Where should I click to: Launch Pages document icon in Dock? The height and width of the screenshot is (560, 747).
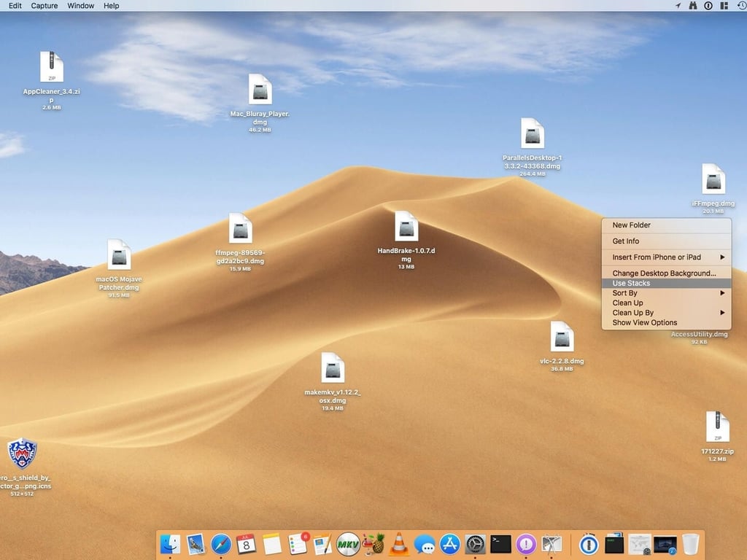point(322,544)
